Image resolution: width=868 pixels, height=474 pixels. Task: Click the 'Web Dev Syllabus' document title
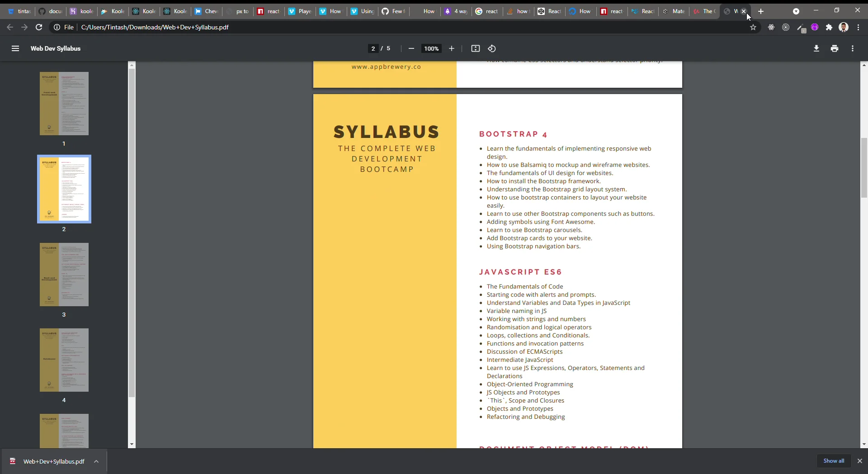(x=56, y=48)
